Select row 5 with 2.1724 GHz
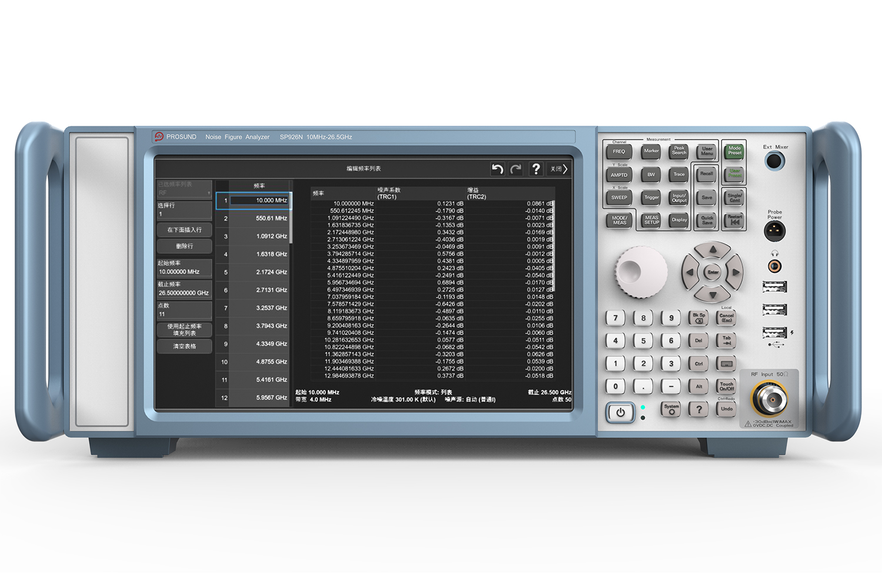Screen dimensions: 882x588 [259, 272]
